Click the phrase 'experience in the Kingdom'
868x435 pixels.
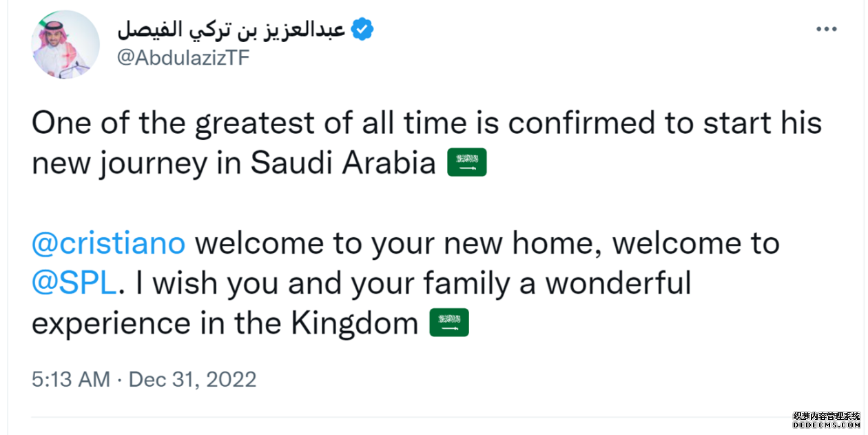coord(225,323)
